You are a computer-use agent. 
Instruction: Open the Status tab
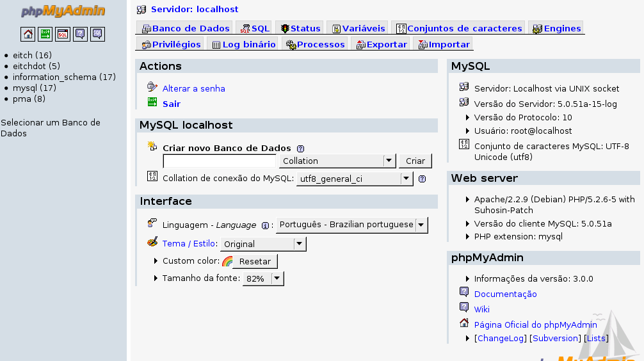point(300,28)
